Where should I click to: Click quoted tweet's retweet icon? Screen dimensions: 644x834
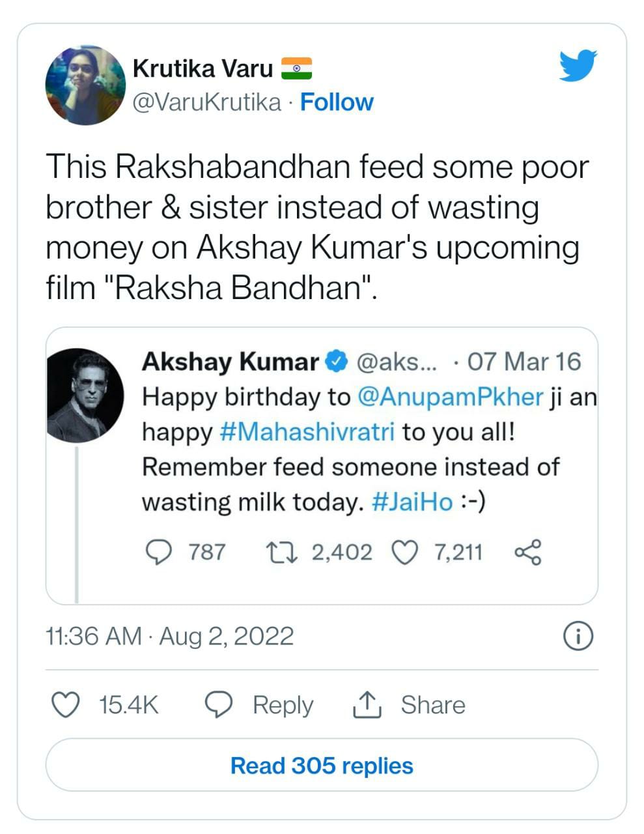(283, 553)
